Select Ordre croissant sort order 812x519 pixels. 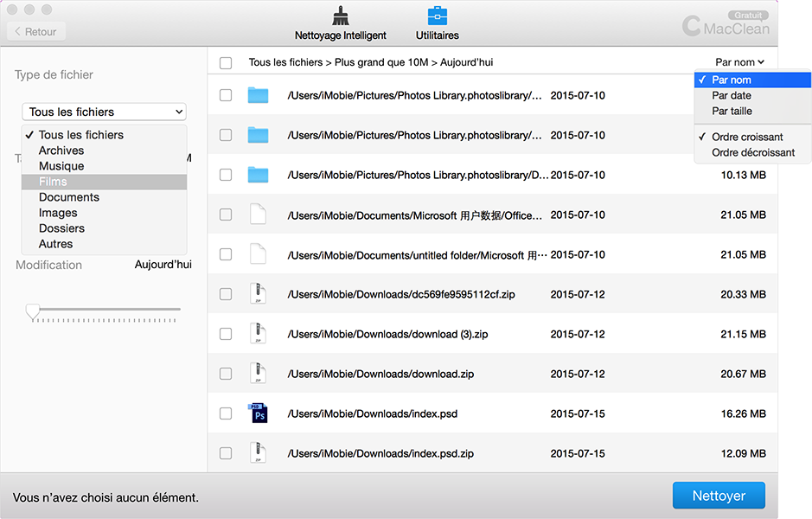click(x=752, y=137)
